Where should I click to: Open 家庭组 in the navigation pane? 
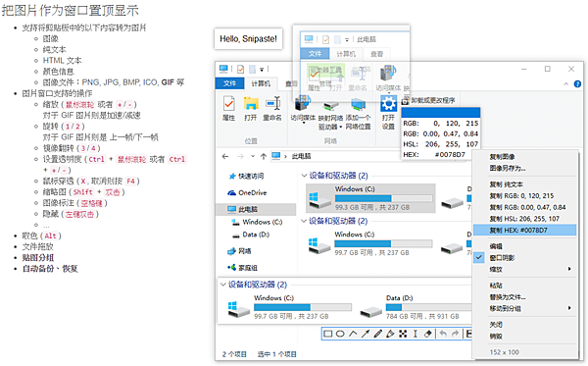(242, 268)
